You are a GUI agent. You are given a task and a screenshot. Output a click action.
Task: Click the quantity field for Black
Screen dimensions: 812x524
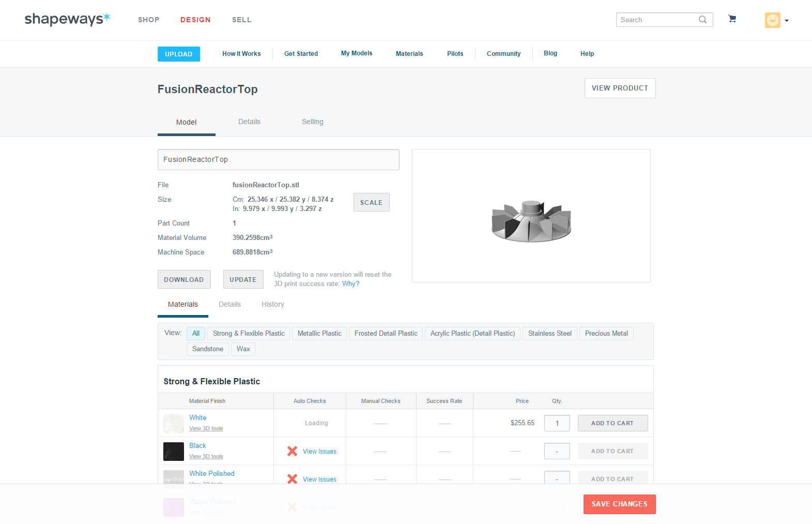[x=557, y=451]
